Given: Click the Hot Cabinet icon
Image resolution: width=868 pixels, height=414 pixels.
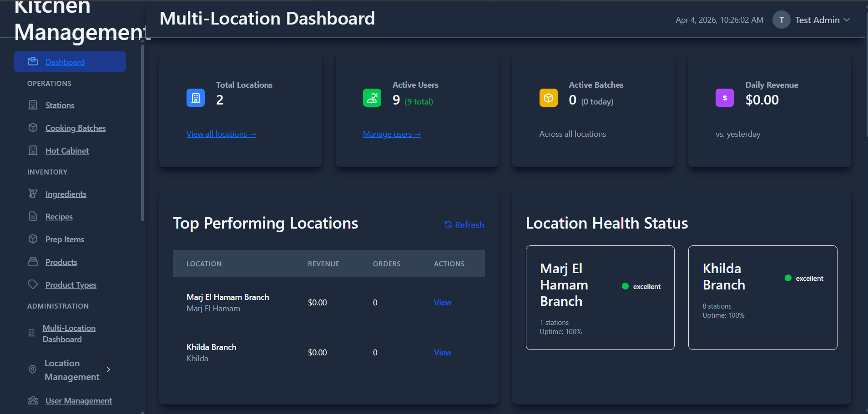Looking at the screenshot, I should click(33, 150).
